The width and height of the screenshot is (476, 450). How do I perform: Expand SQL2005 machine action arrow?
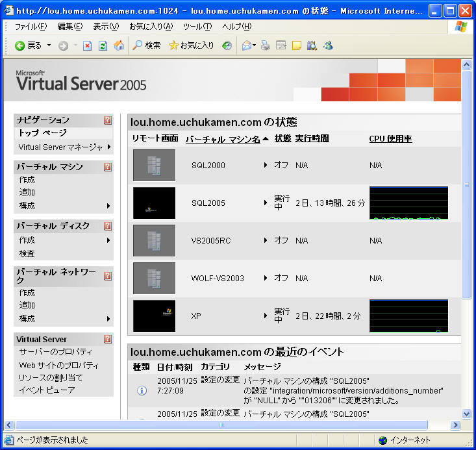click(266, 203)
